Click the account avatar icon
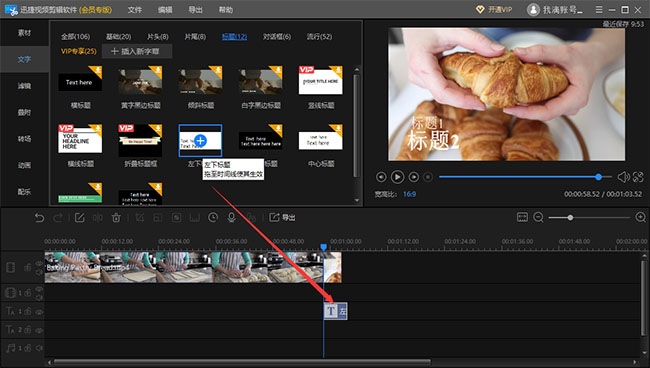The height and width of the screenshot is (368, 650). pos(533,10)
